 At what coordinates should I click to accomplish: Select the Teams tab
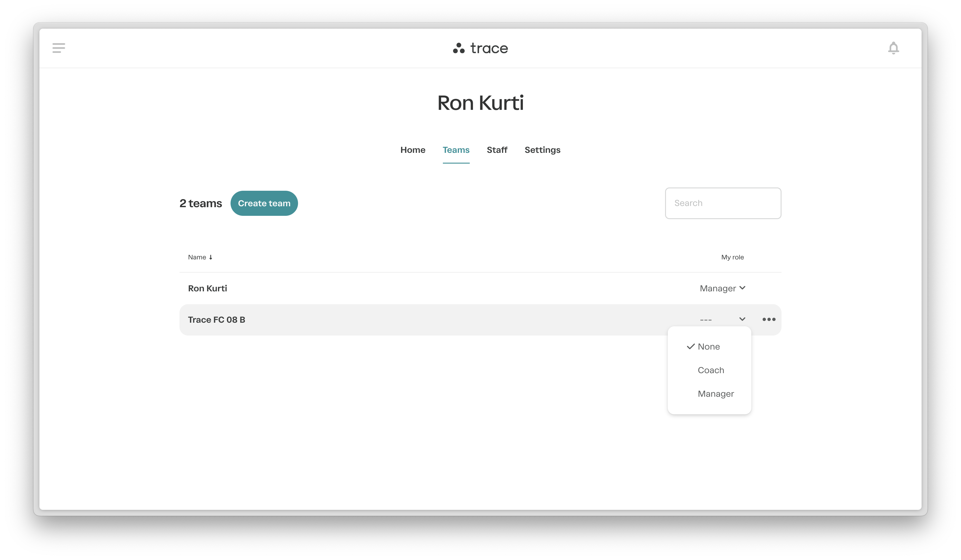click(x=456, y=150)
